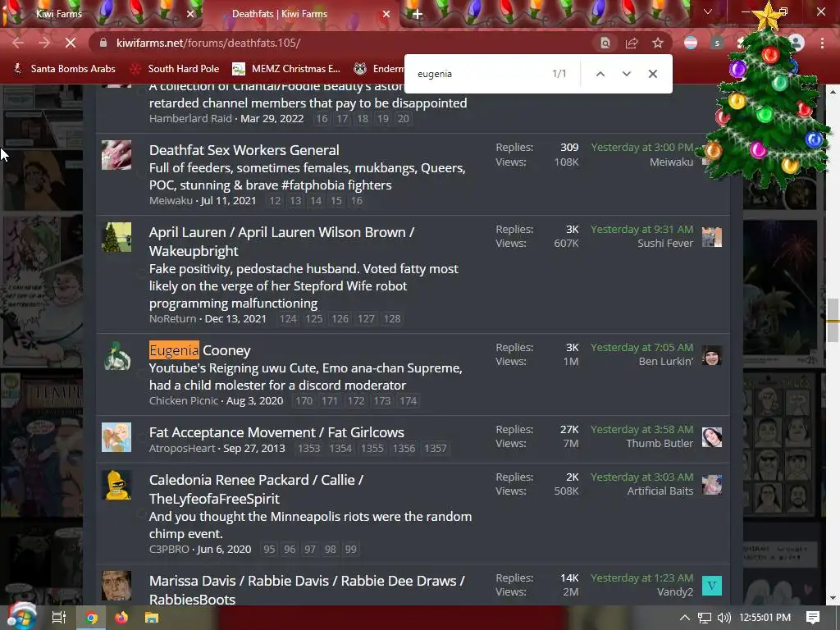The width and height of the screenshot is (840, 630).
Task: Go to page 128 of April Lauren thread
Action: point(391,319)
